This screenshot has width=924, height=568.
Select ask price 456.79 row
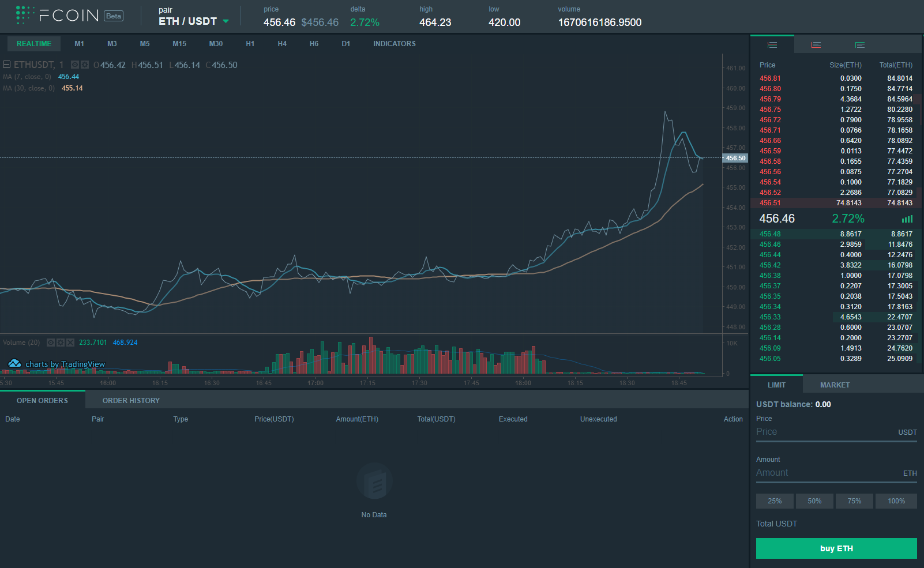pos(836,99)
